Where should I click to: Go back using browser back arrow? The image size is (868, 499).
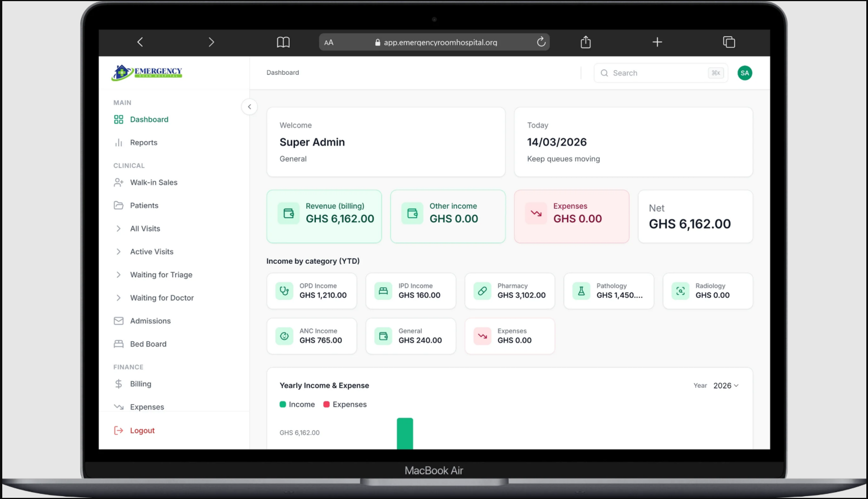[x=140, y=42]
